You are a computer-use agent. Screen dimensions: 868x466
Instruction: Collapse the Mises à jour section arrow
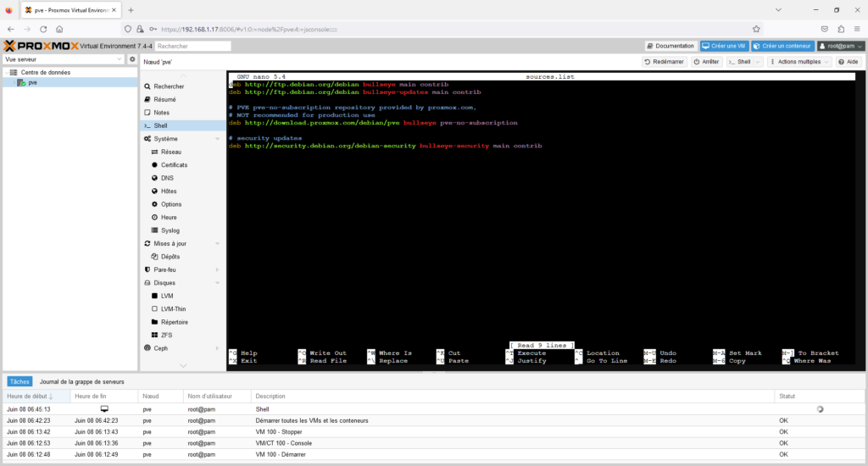[217, 243]
